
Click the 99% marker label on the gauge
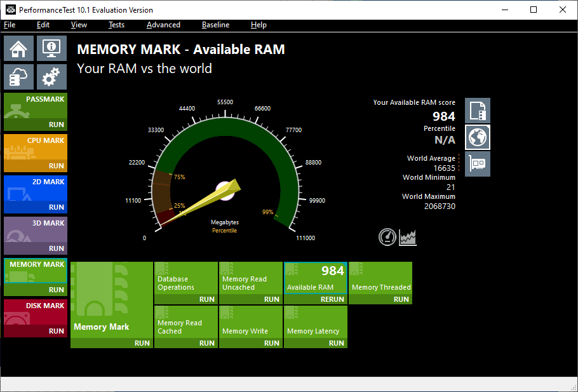(267, 212)
